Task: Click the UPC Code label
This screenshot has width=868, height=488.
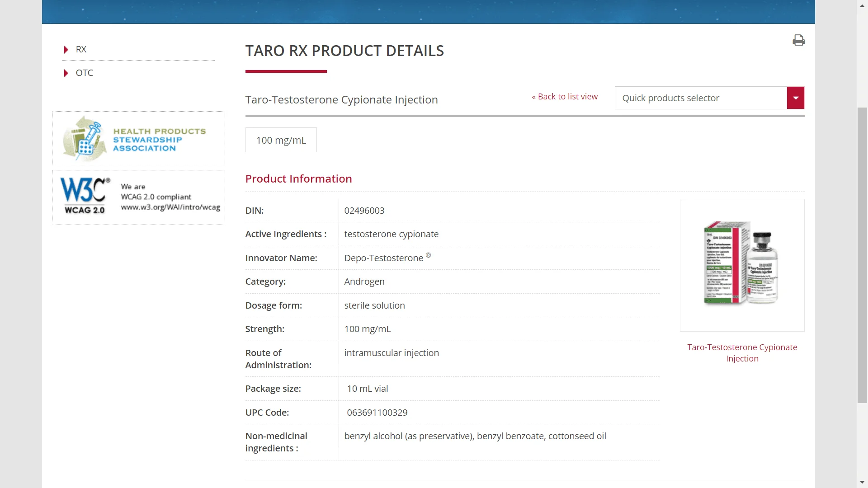Action: [x=267, y=413]
